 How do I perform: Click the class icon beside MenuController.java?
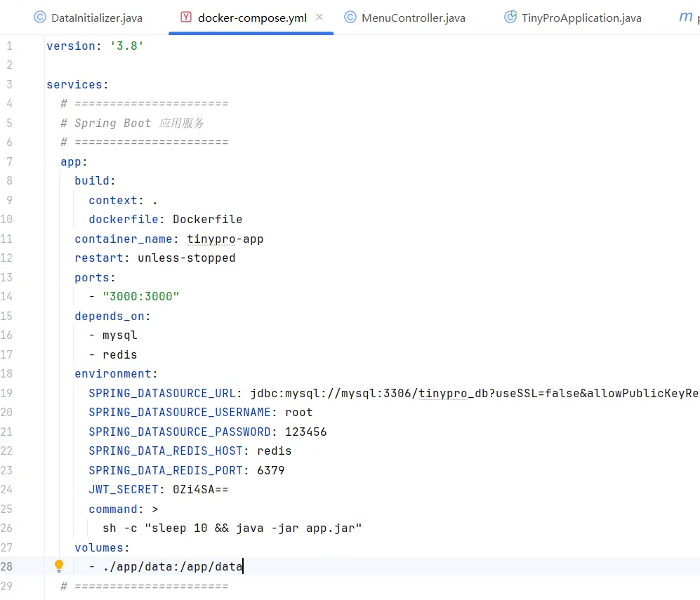350,18
